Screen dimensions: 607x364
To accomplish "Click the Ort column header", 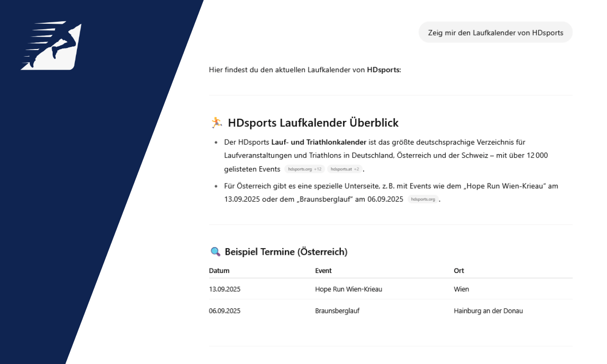I will pos(458,270).
